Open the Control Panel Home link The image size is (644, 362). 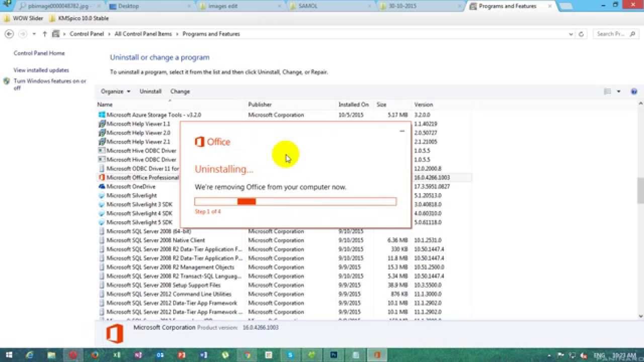(39, 53)
